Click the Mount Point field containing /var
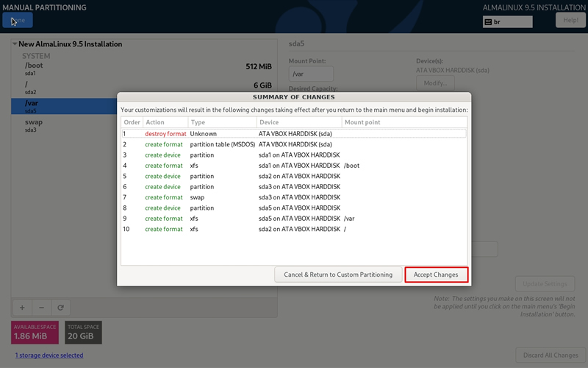Viewport: 588px width, 368px height. tap(311, 74)
